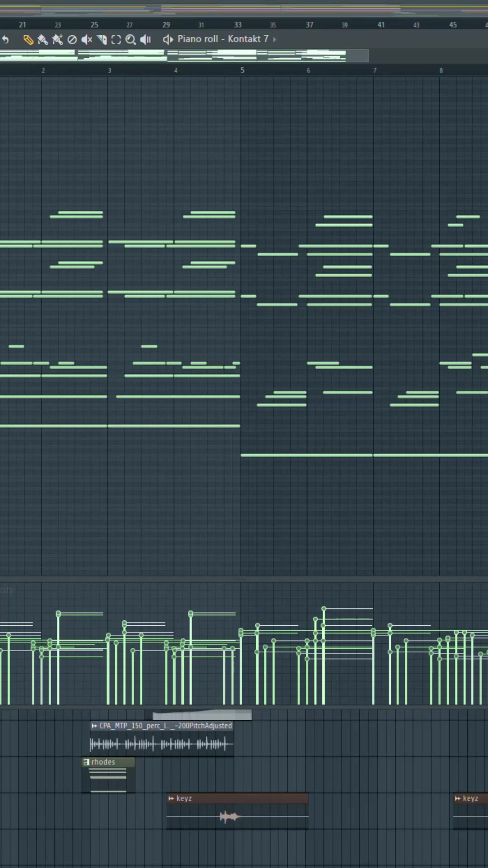Click bar 41 on playlist ruler

381,25
